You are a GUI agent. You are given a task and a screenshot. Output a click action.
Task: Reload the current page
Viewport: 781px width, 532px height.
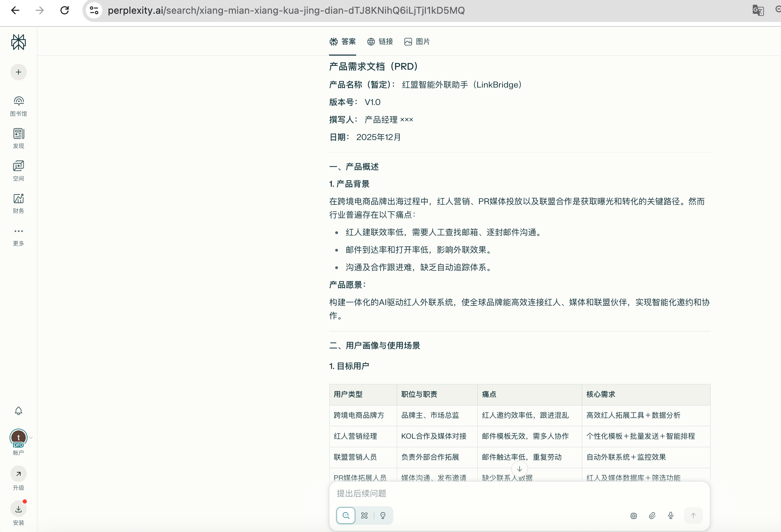[x=65, y=10]
